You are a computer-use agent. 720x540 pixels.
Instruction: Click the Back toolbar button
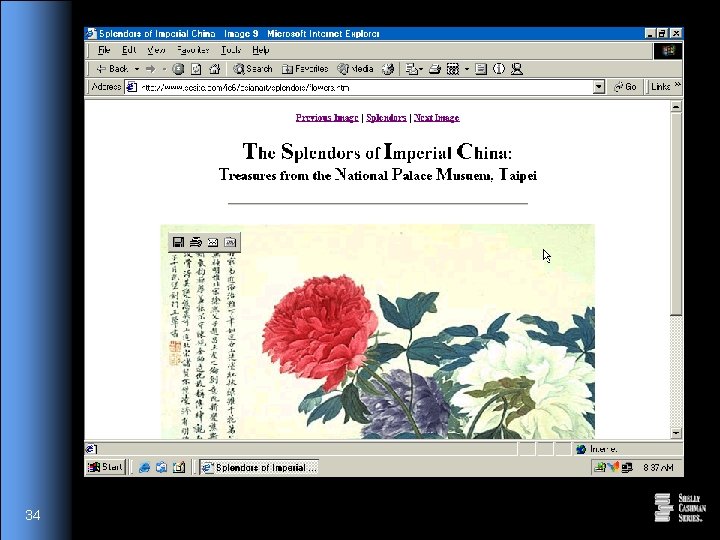[x=112, y=69]
